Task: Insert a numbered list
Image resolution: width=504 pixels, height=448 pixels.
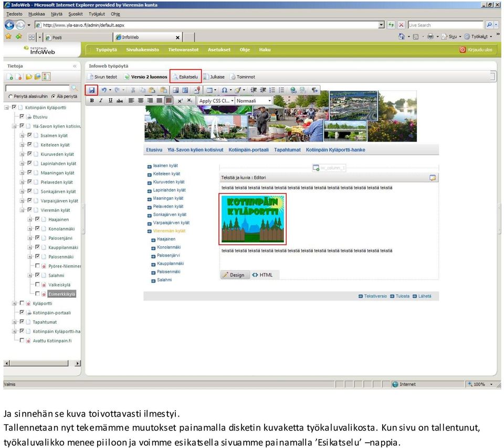Action: [272, 90]
